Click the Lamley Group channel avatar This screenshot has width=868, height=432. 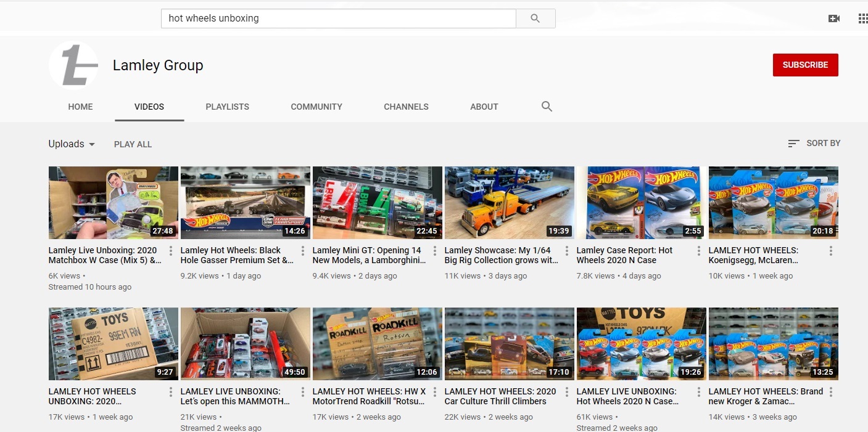coord(73,65)
